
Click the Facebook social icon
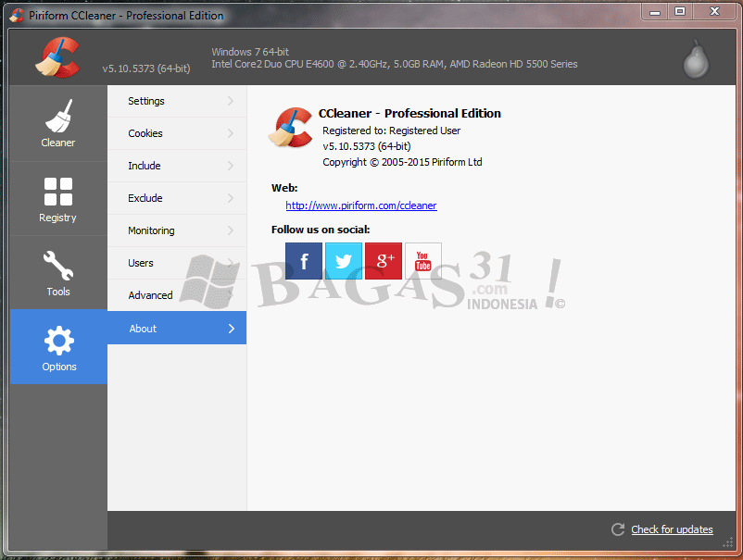304,261
